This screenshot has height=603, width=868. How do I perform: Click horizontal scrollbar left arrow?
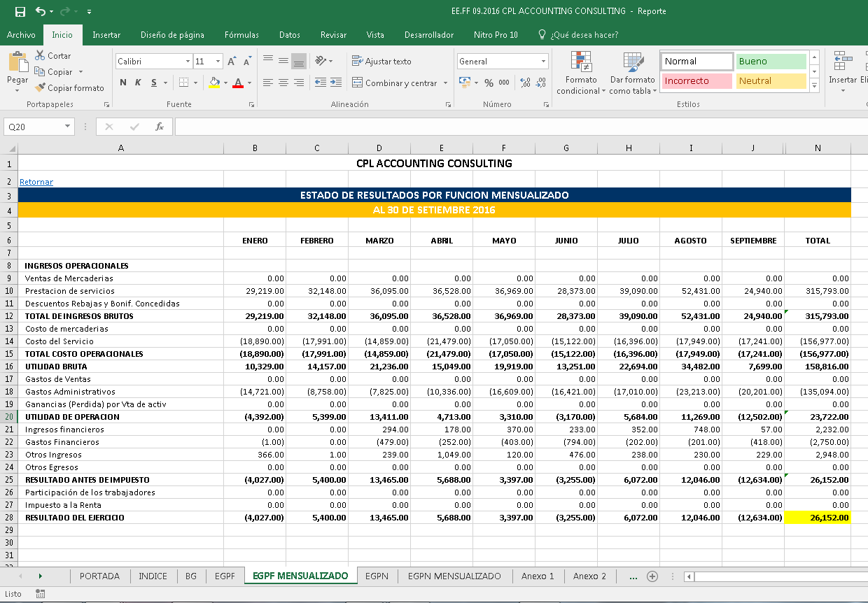click(x=689, y=576)
